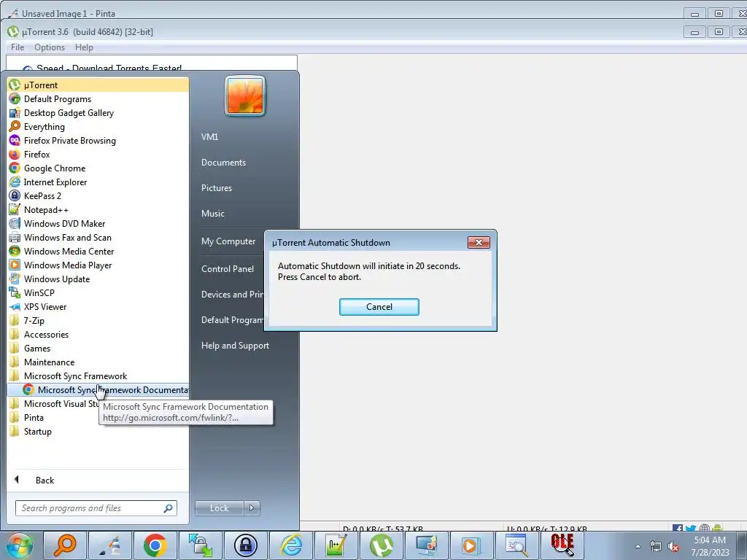Expand the 7-Zip folder
The width and height of the screenshot is (747, 560).
tap(98, 321)
